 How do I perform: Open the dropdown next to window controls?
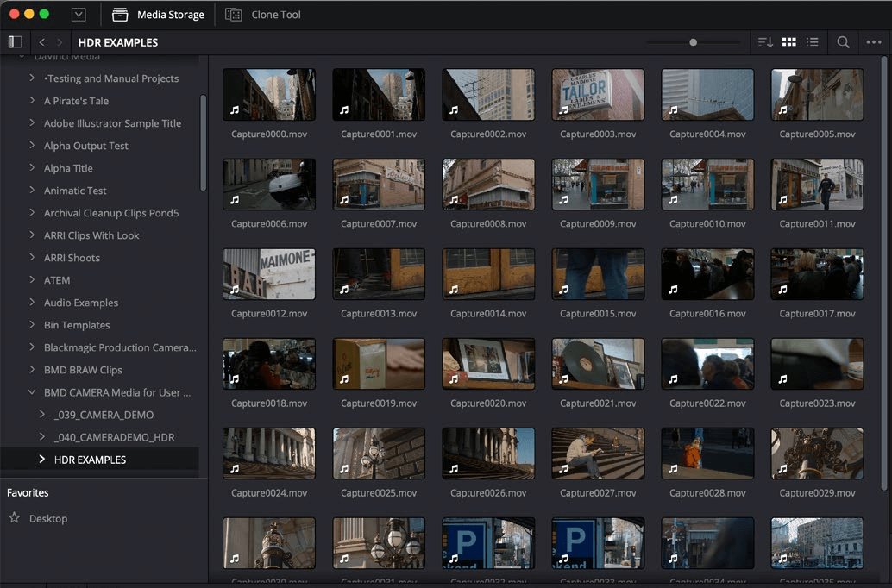pyautogui.click(x=79, y=15)
